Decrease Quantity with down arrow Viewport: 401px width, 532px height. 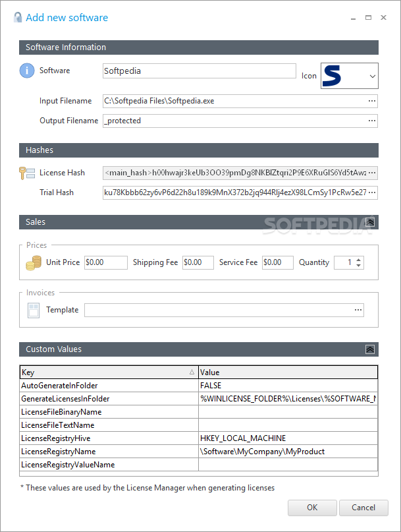[x=359, y=265]
